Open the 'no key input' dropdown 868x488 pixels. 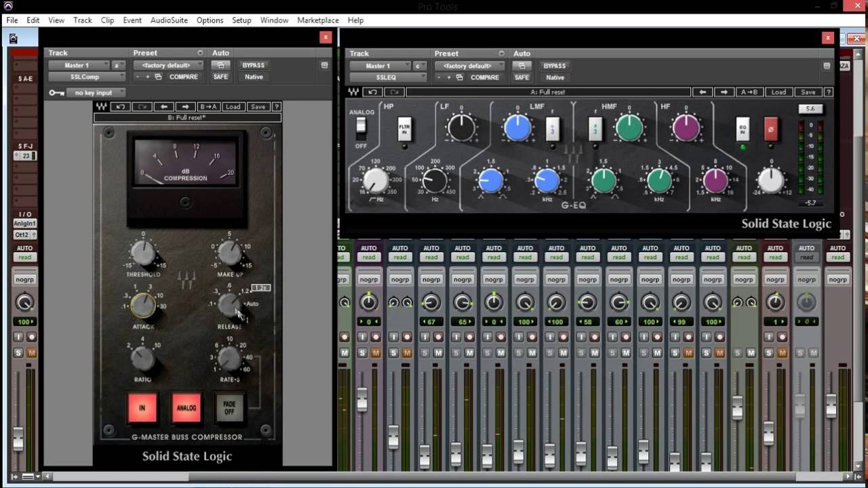coord(96,93)
